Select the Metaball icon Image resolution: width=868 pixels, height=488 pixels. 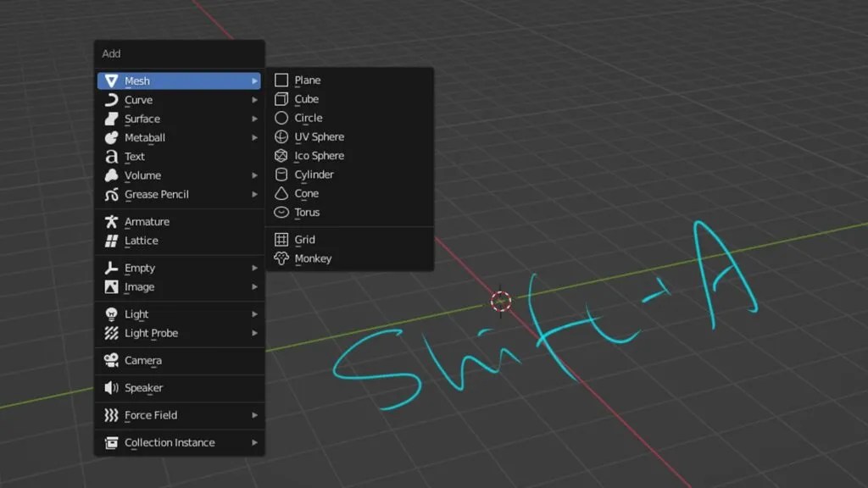[113, 137]
